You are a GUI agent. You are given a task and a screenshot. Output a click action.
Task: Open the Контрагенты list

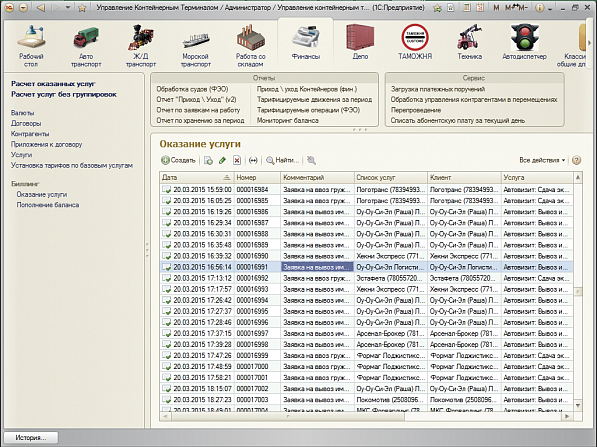30,134
